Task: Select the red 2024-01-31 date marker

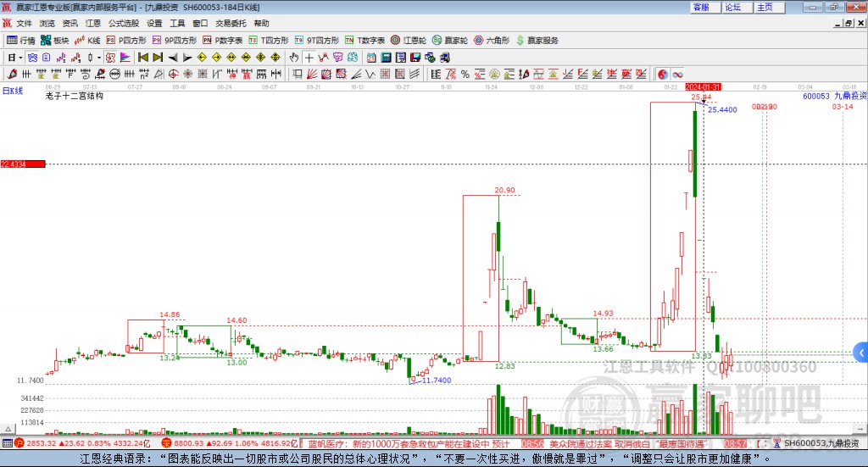Action: 703,86
